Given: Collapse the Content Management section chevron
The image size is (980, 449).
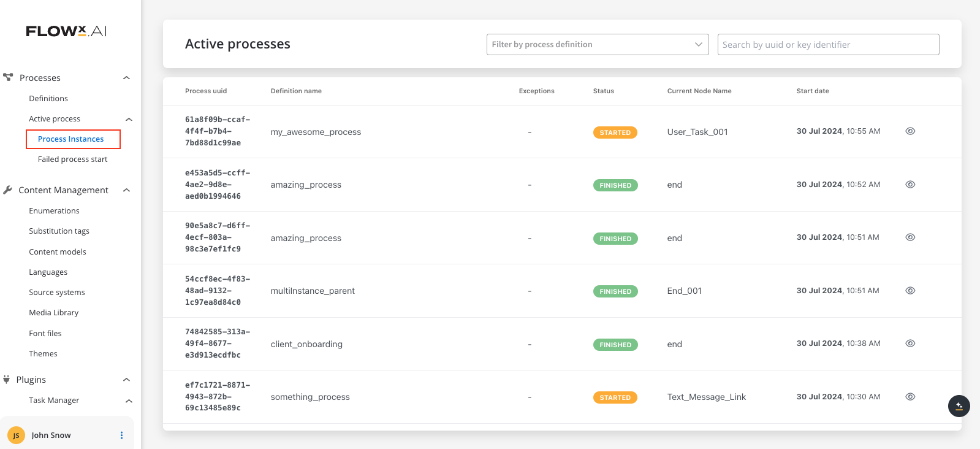Looking at the screenshot, I should tap(126, 190).
